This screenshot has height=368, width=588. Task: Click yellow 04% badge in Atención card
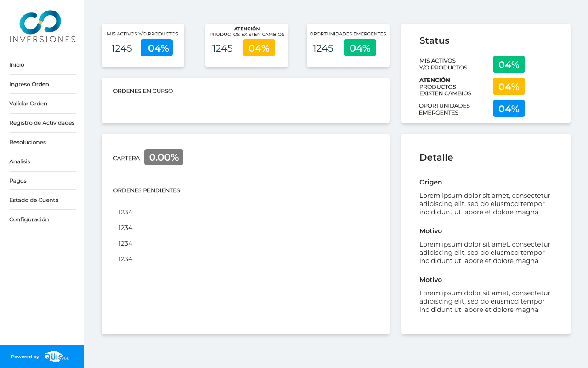[x=259, y=48]
